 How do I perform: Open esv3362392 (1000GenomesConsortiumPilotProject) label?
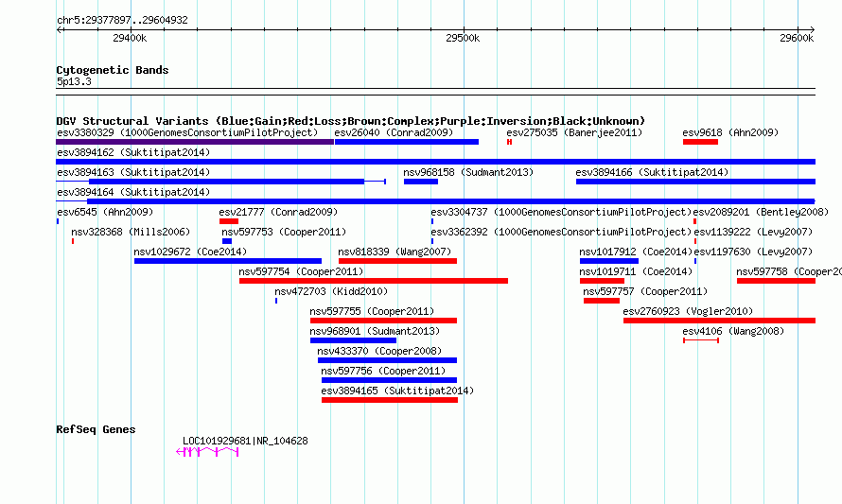point(561,232)
